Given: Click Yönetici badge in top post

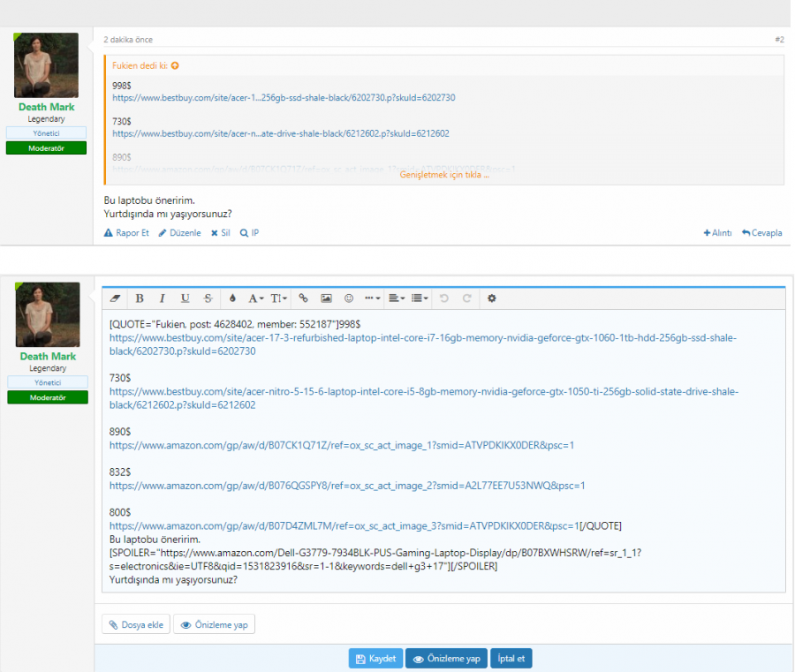Looking at the screenshot, I should pyautogui.click(x=46, y=133).
